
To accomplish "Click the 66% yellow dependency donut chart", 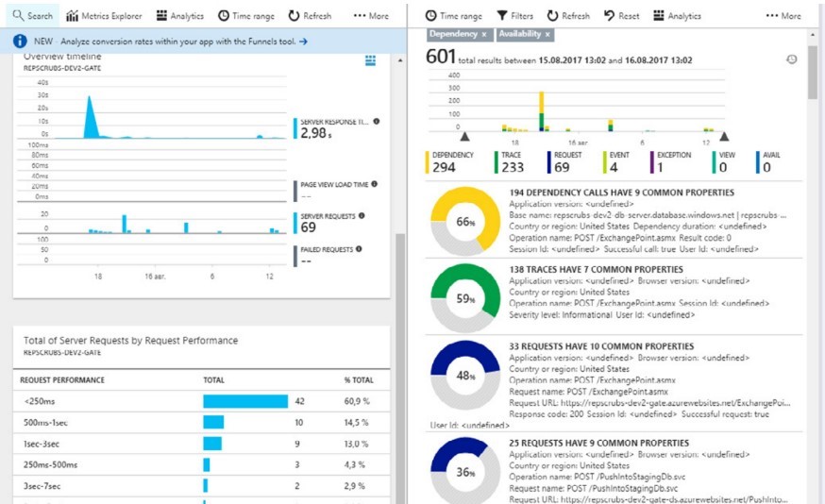I will [x=464, y=221].
